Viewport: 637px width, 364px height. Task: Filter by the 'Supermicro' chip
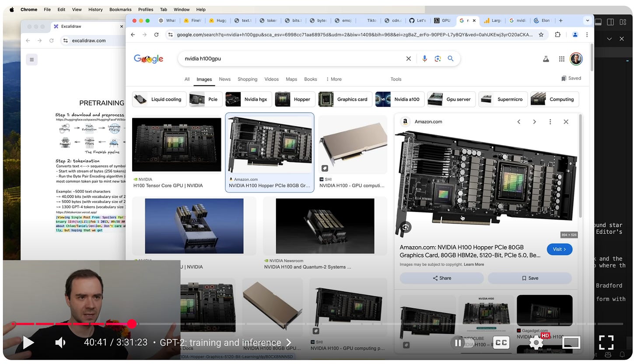point(502,99)
